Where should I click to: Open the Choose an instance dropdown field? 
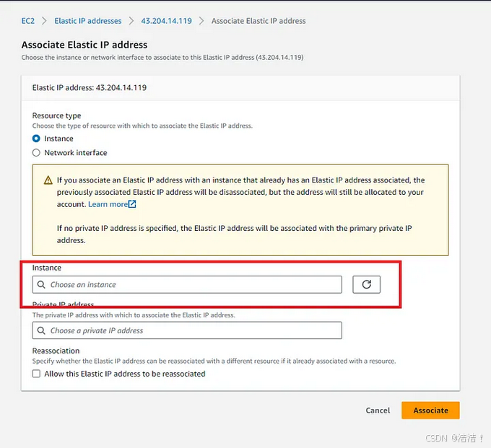(187, 284)
